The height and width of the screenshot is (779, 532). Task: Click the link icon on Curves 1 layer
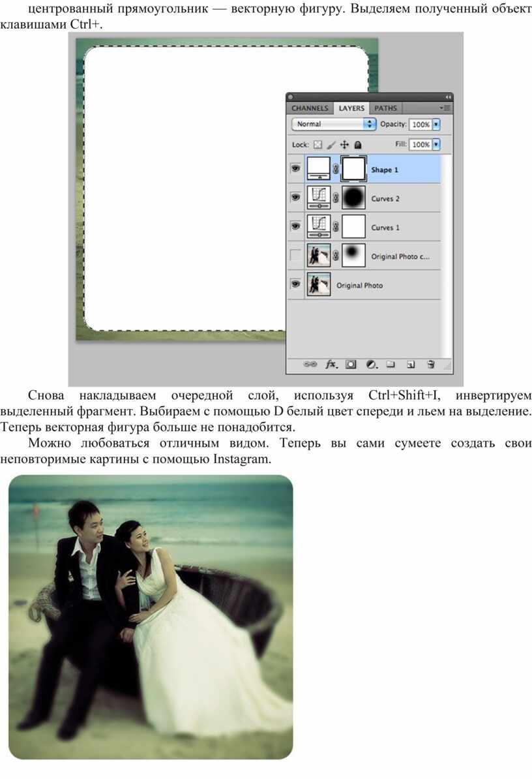pos(336,226)
